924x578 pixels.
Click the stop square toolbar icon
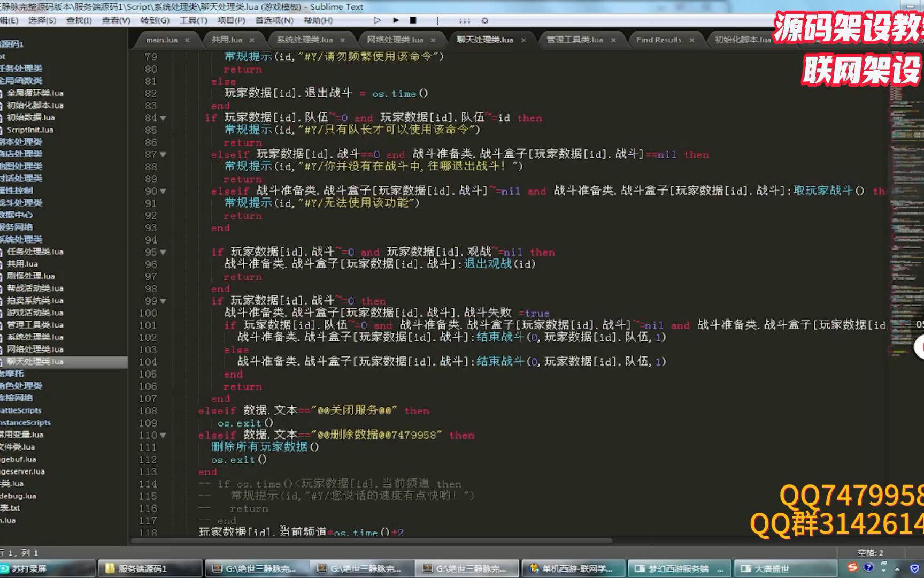[x=413, y=20]
